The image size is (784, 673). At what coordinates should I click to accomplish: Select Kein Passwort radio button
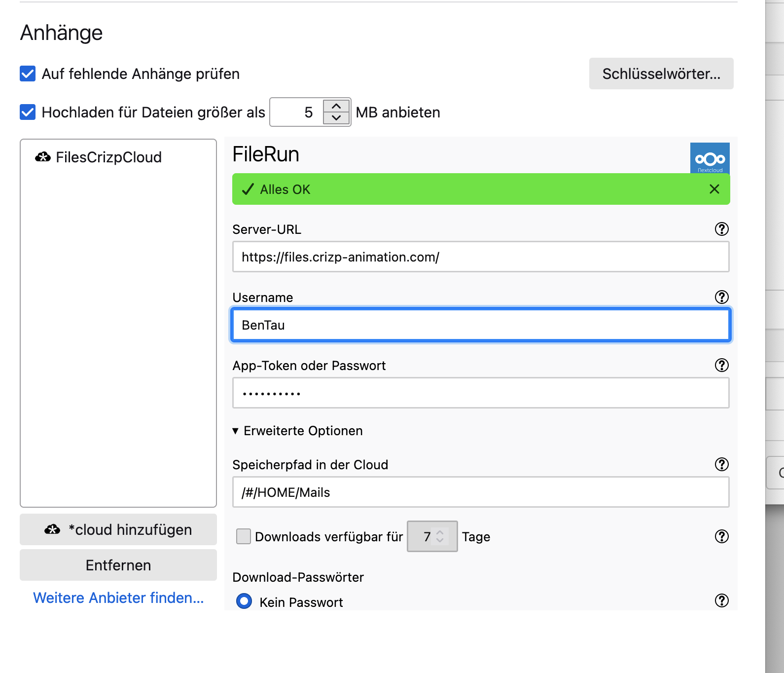click(x=244, y=601)
